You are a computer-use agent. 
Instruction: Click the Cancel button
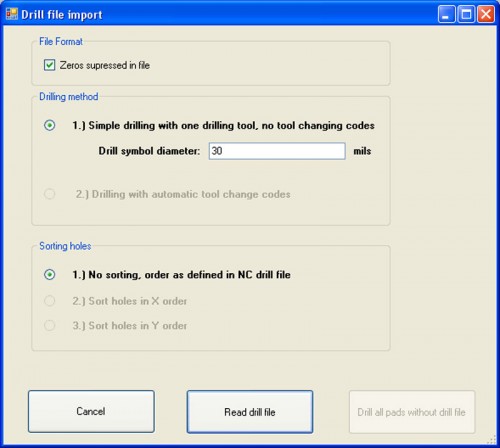[91, 412]
